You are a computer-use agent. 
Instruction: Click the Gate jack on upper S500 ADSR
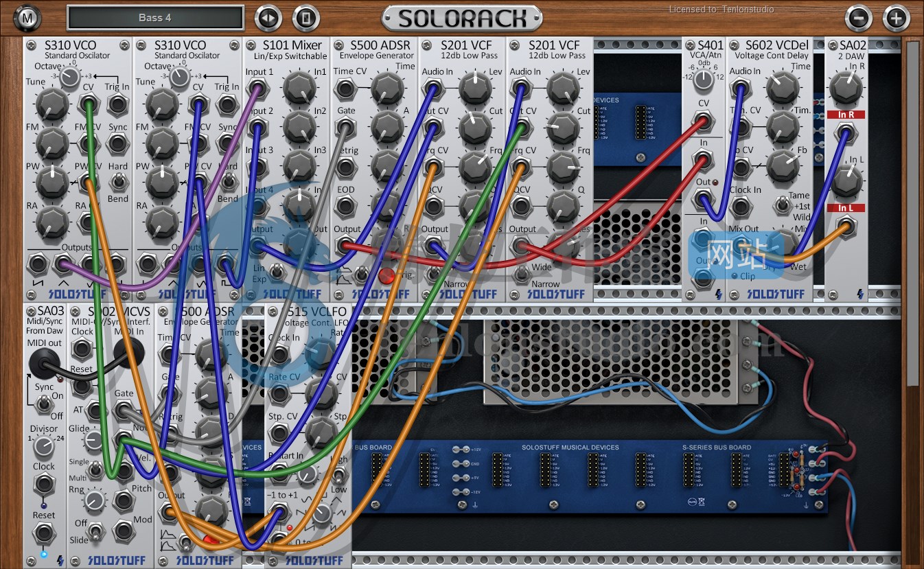point(345,128)
